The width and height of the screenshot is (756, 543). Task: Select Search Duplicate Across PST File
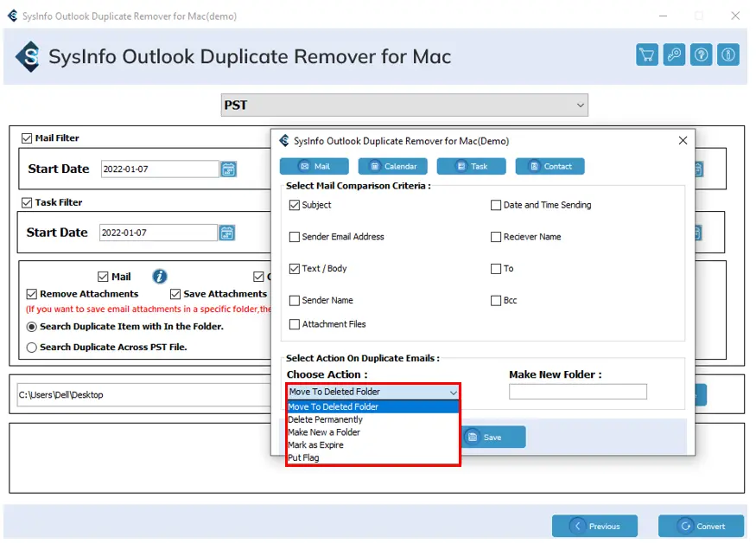(x=31, y=348)
